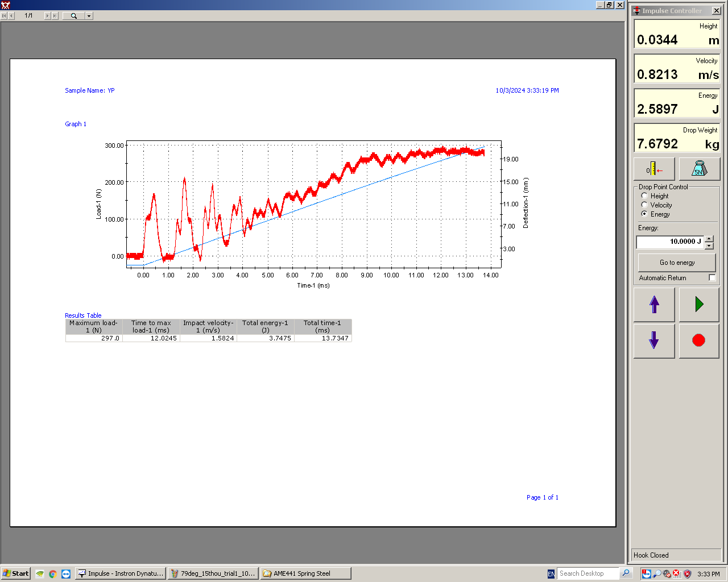Click the green play triangle button

pos(698,305)
